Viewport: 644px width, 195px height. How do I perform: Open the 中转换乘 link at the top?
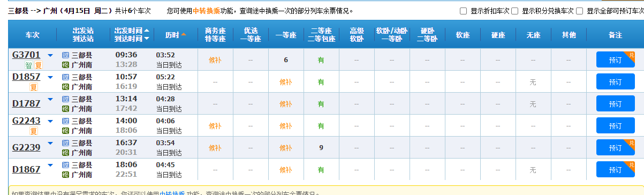pyautogui.click(x=207, y=11)
